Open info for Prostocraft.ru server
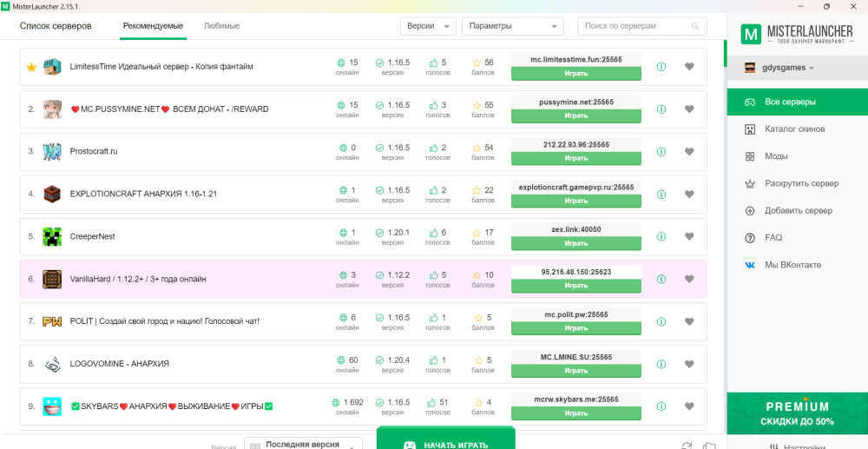The height and width of the screenshot is (449, 868). 661,152
